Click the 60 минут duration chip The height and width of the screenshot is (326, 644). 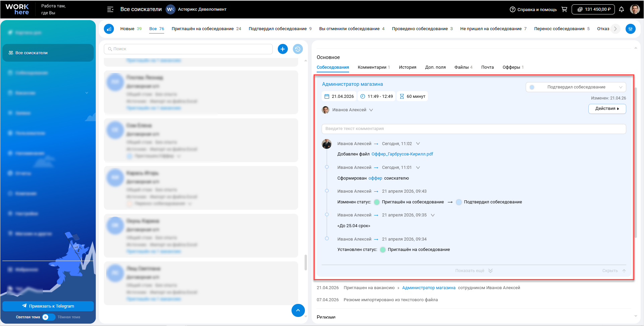click(x=412, y=96)
